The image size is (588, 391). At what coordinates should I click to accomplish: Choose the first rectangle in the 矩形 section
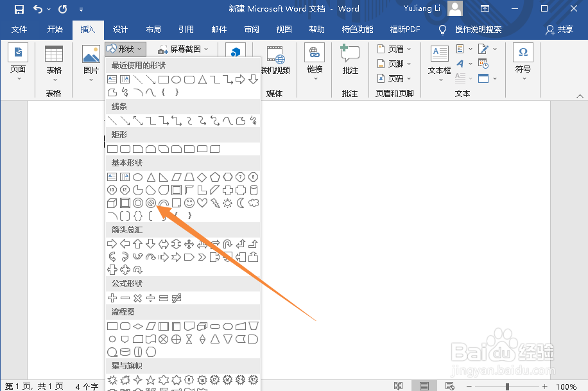click(112, 149)
